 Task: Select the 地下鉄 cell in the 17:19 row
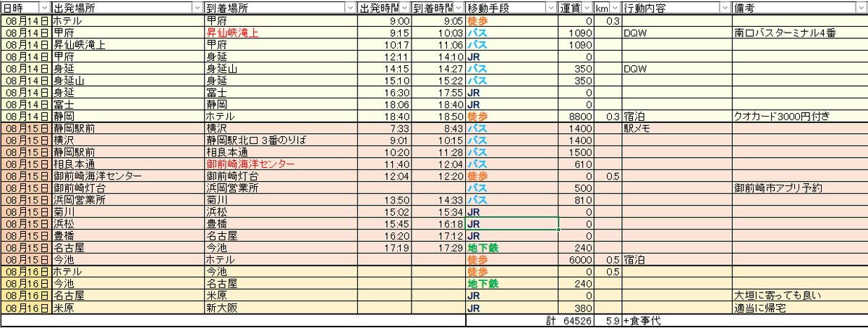point(512,248)
